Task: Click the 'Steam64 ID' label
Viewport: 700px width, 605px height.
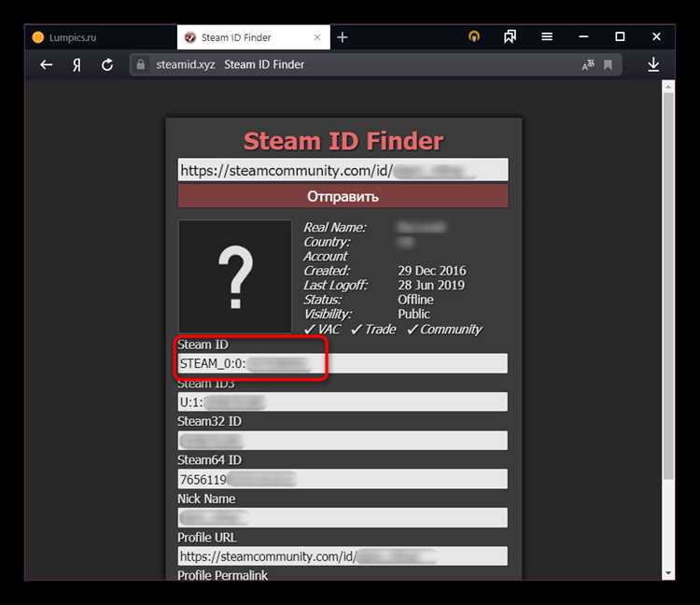Action: click(x=209, y=460)
